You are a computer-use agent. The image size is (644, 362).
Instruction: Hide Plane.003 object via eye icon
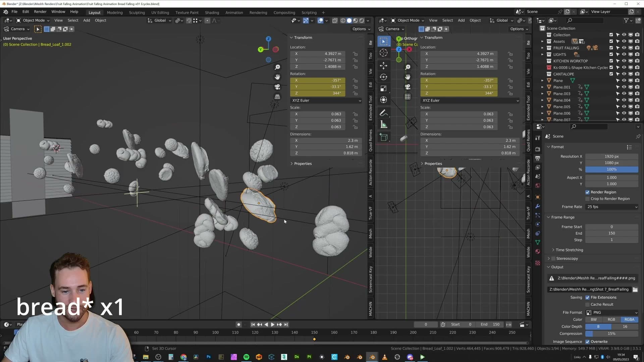(624, 94)
